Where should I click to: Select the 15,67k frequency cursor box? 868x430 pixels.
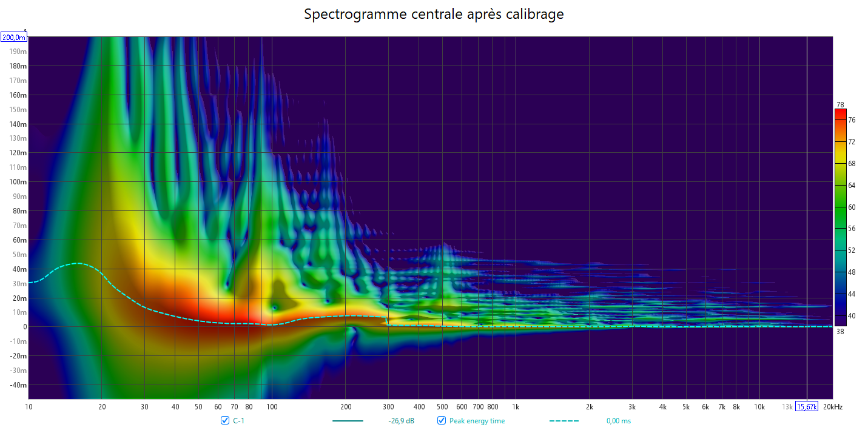tap(807, 406)
